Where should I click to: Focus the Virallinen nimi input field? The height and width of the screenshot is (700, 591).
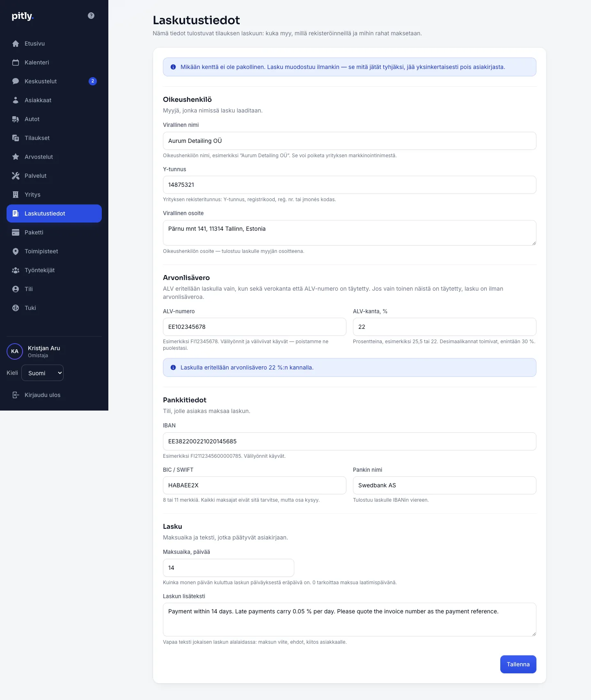coord(350,141)
